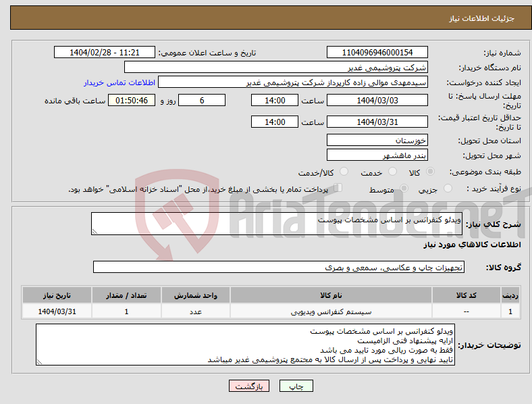The width and height of the screenshot is (532, 404).
Task: Select the کالا radio button
Action: click(x=430, y=172)
